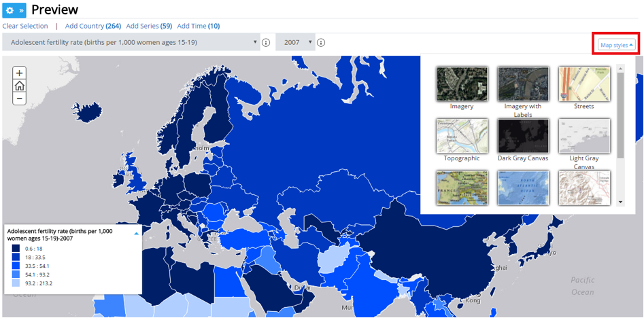644x318 pixels.
Task: Choose the Streets basemap style
Action: (584, 84)
